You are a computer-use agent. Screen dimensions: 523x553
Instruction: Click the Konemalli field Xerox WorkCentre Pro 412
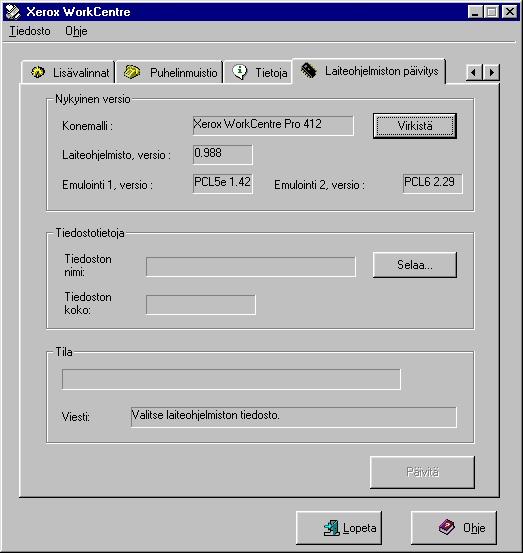coord(273,126)
